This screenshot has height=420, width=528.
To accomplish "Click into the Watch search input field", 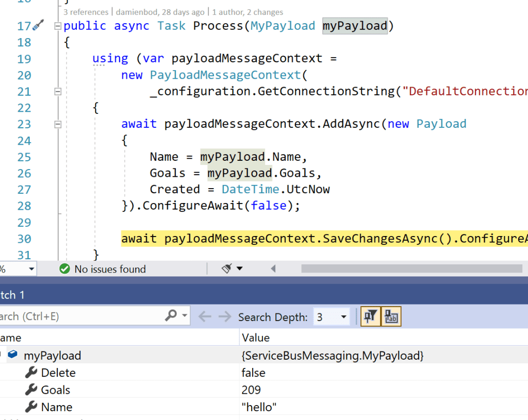I will pos(77,316).
